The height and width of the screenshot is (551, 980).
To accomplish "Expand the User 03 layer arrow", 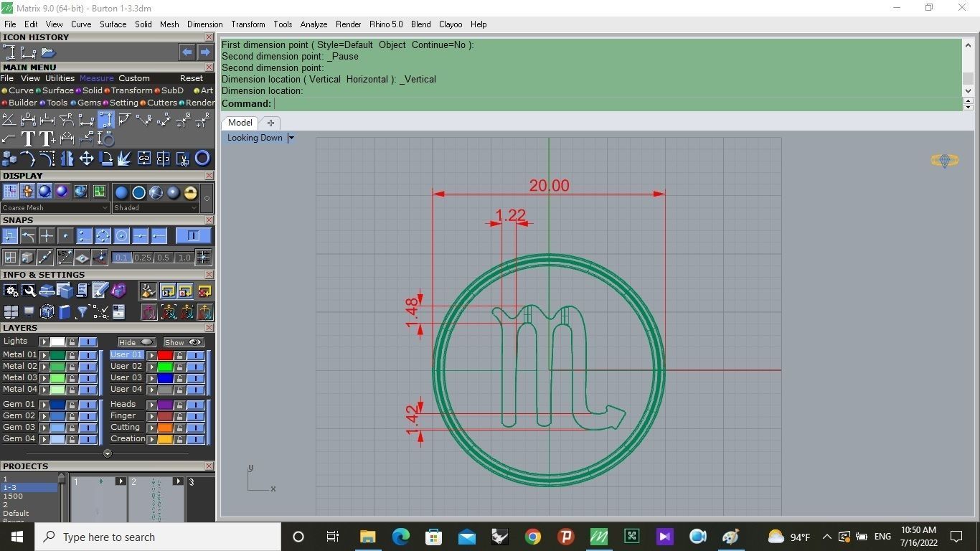I will coord(152,377).
